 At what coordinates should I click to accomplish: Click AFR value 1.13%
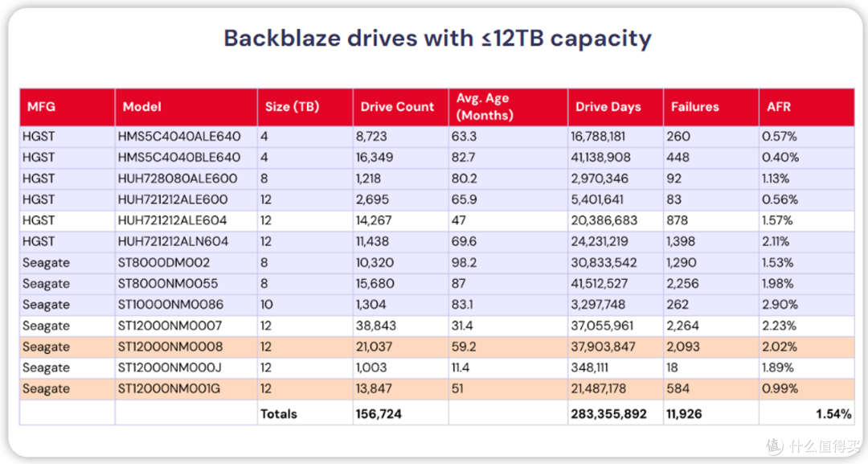pyautogui.click(x=776, y=179)
